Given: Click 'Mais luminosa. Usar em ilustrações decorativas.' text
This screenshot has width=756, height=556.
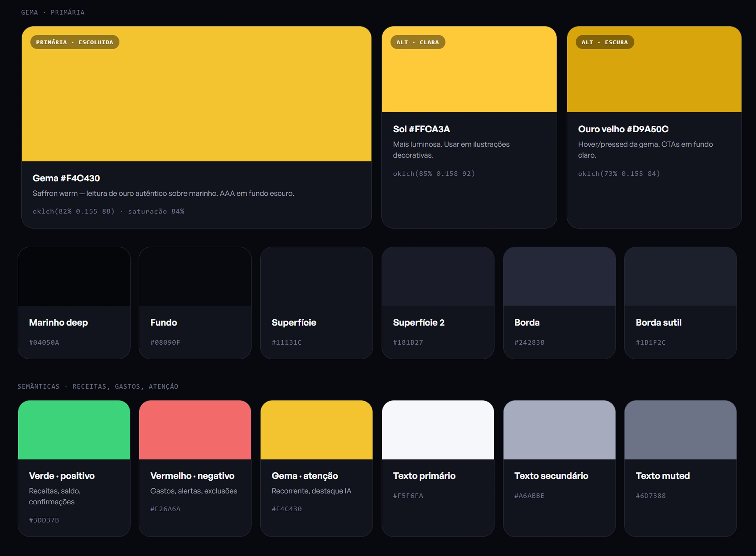Looking at the screenshot, I should point(451,150).
